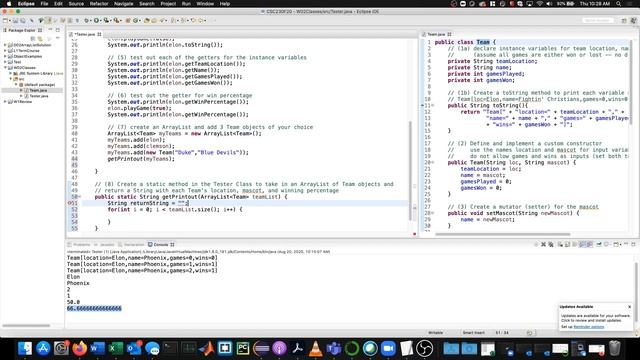Select Team.java in Package Explorer
This screenshot has width=640, height=360.
[38, 90]
